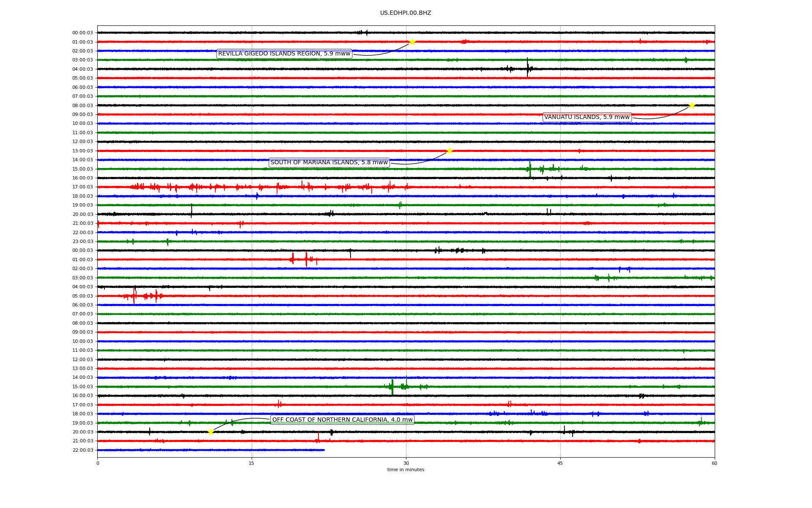Click the 19:00:03 time label beside the NORTHERN CALIFORNIA label
Image resolution: width=812 pixels, height=508 pixels.
click(x=82, y=423)
